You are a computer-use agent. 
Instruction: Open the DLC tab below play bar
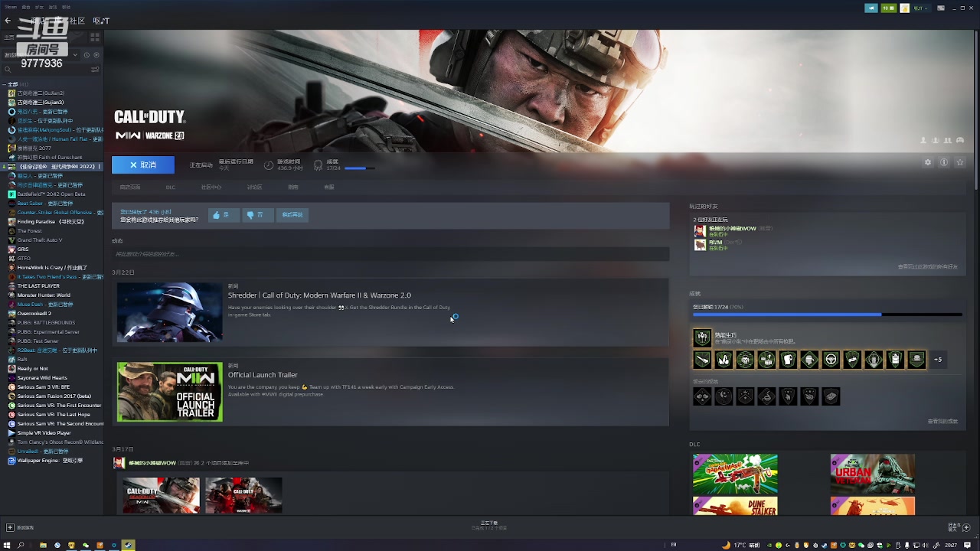[171, 187]
